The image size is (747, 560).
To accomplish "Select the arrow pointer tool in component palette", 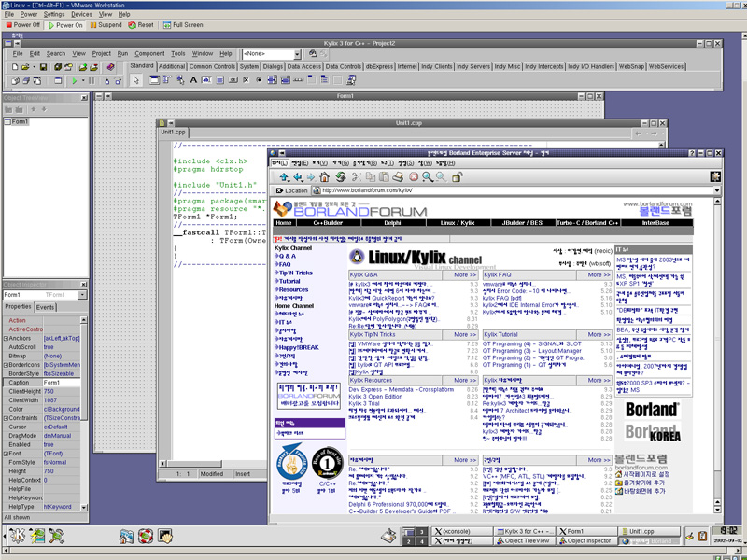I will pyautogui.click(x=136, y=81).
